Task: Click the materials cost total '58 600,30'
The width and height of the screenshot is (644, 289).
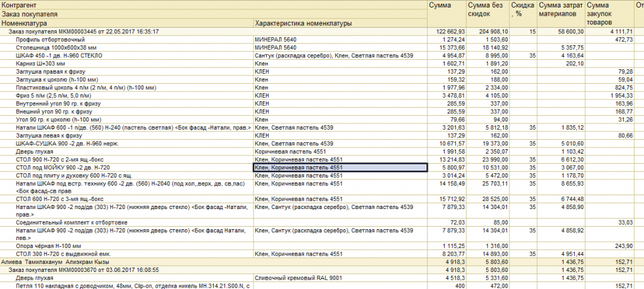Action: point(570,31)
